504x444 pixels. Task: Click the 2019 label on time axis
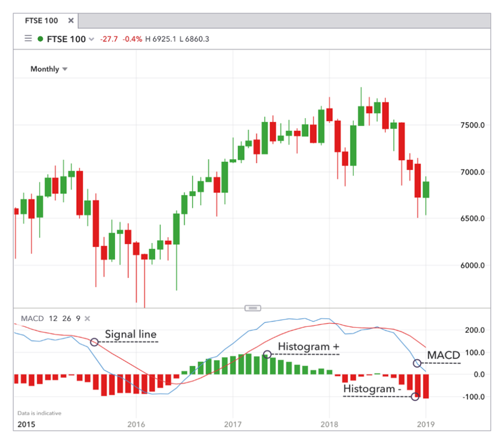[425, 423]
